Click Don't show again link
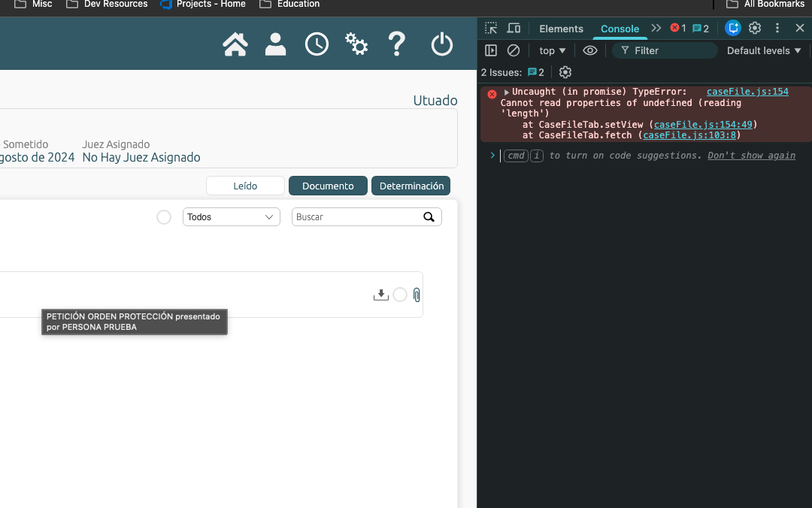Image resolution: width=812 pixels, height=508 pixels. pyautogui.click(x=751, y=156)
